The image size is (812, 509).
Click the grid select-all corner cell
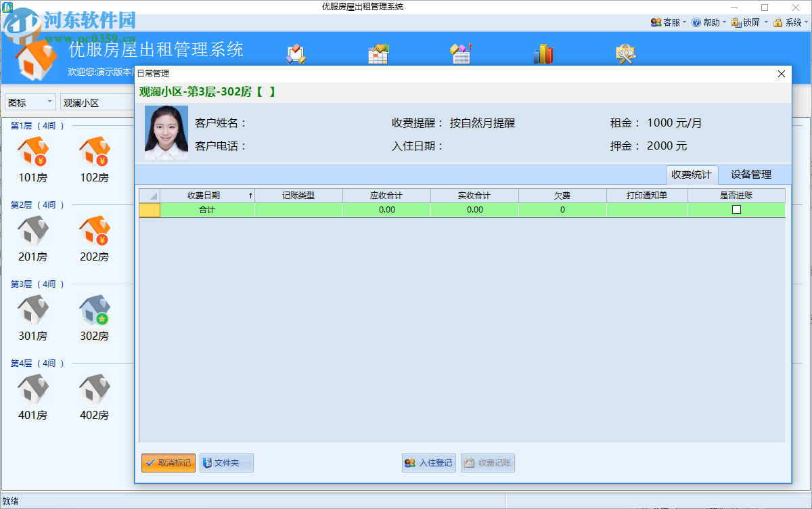click(x=150, y=196)
